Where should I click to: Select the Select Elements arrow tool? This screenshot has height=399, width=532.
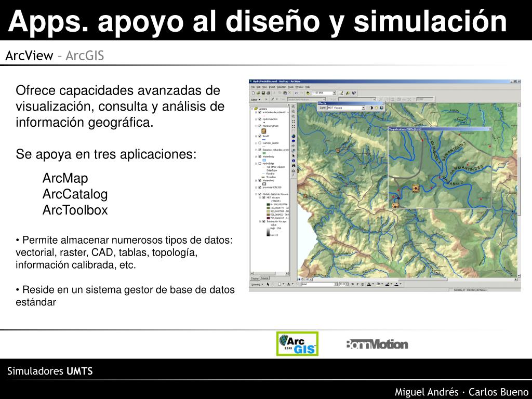(x=294, y=156)
